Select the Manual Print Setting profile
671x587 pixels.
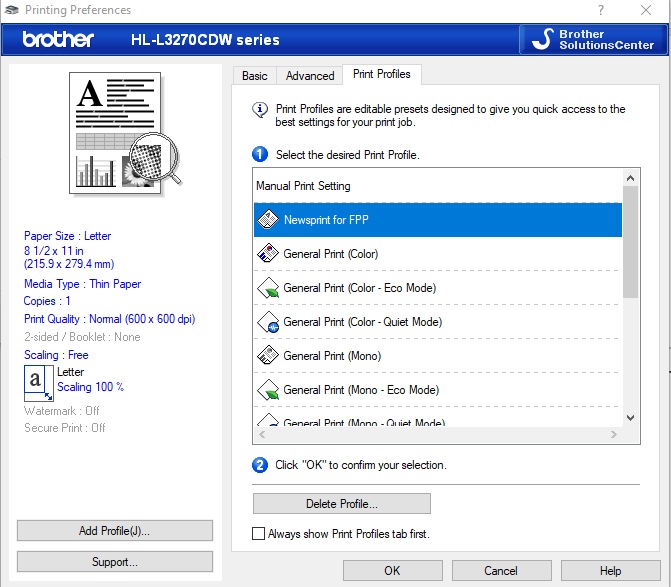[x=438, y=186]
